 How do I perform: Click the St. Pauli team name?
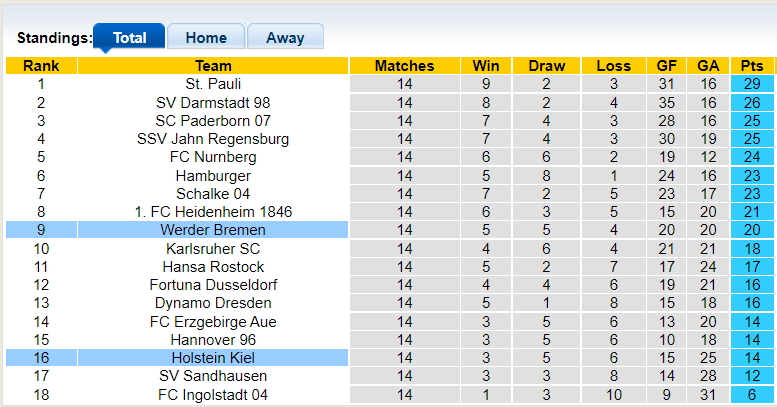[x=213, y=84]
